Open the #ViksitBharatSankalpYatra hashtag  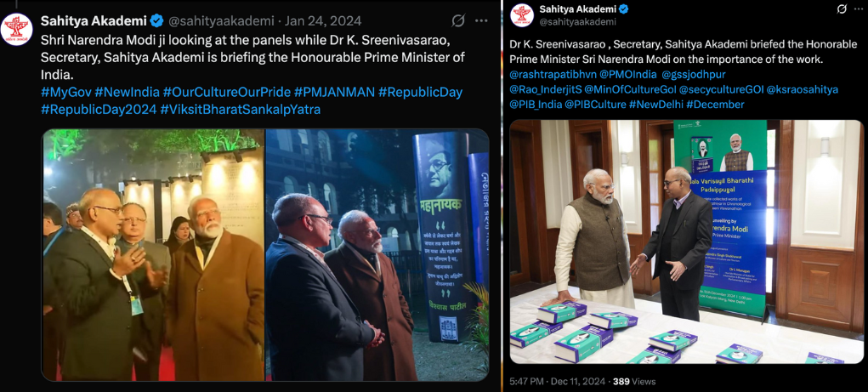point(241,110)
